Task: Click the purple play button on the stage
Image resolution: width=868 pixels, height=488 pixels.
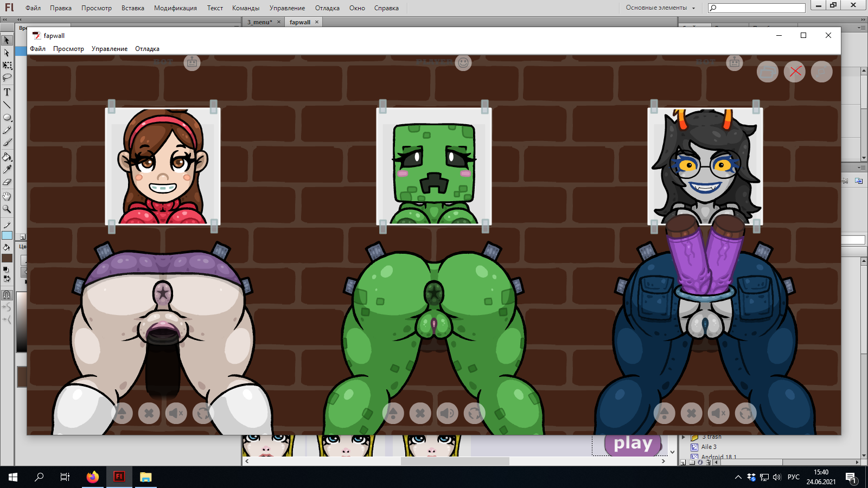Action: (x=633, y=445)
